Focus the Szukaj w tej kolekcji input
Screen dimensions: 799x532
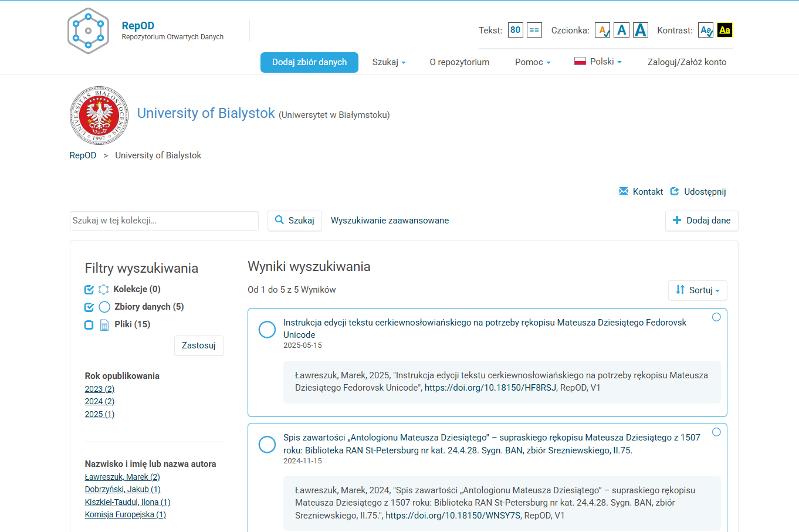click(x=164, y=221)
